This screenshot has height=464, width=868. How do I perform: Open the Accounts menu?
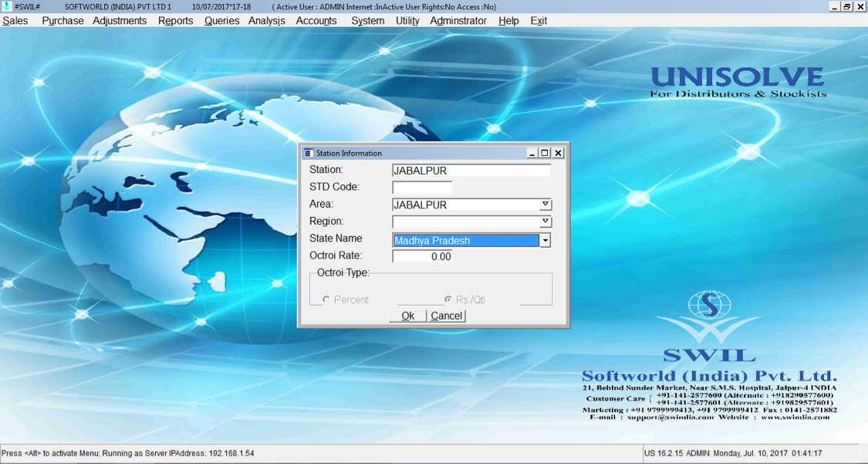pos(316,21)
